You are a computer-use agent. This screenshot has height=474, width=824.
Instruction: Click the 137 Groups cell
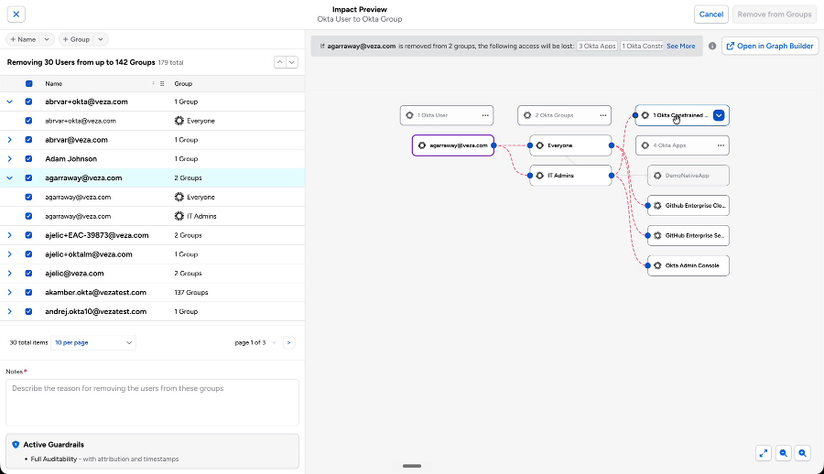pyautogui.click(x=191, y=292)
